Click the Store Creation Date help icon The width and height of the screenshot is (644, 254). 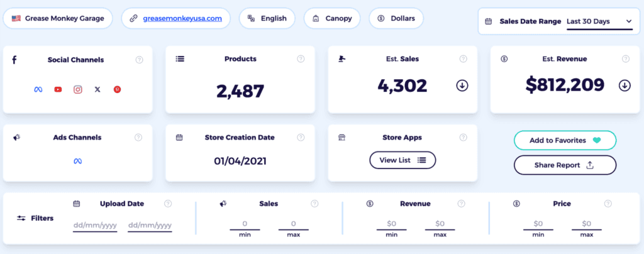coord(301,138)
